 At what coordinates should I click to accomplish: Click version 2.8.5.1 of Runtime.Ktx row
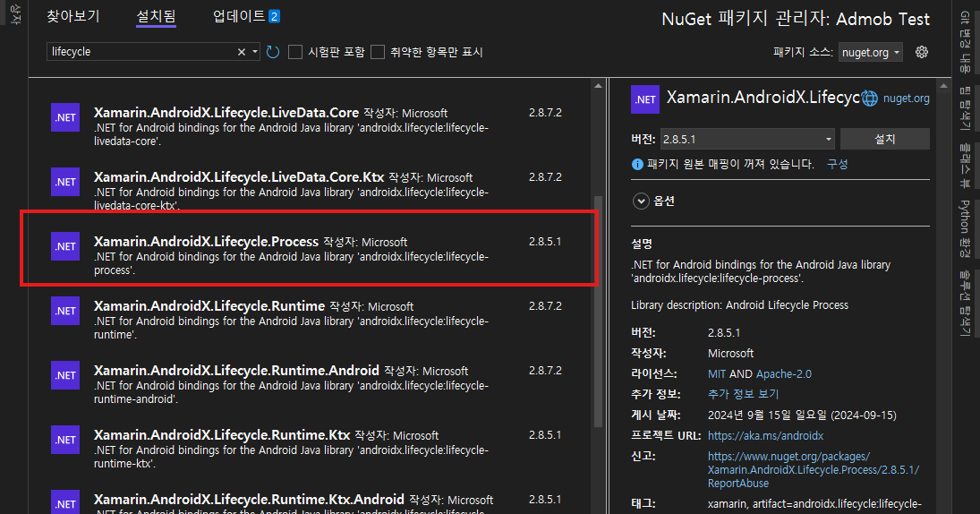pos(545,434)
